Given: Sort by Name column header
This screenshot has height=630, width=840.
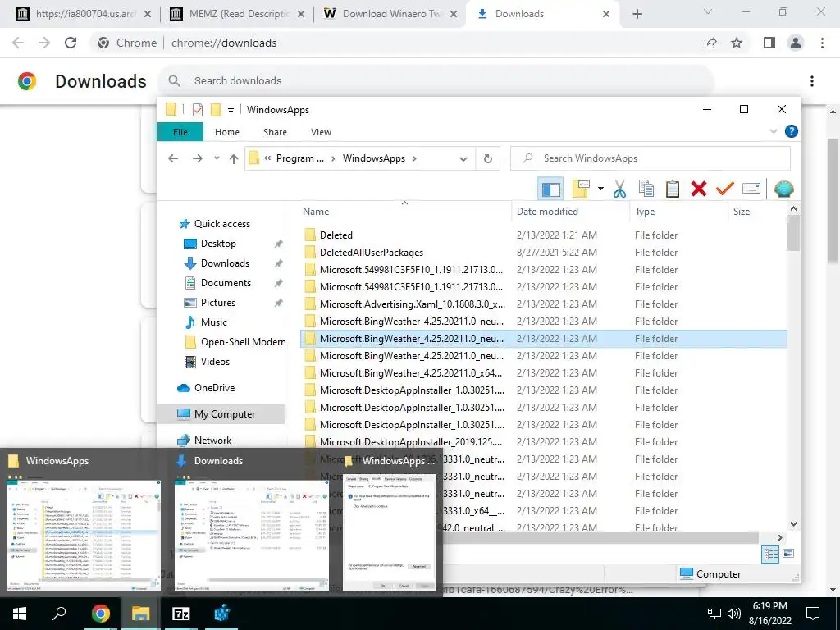Looking at the screenshot, I should pyautogui.click(x=316, y=211).
